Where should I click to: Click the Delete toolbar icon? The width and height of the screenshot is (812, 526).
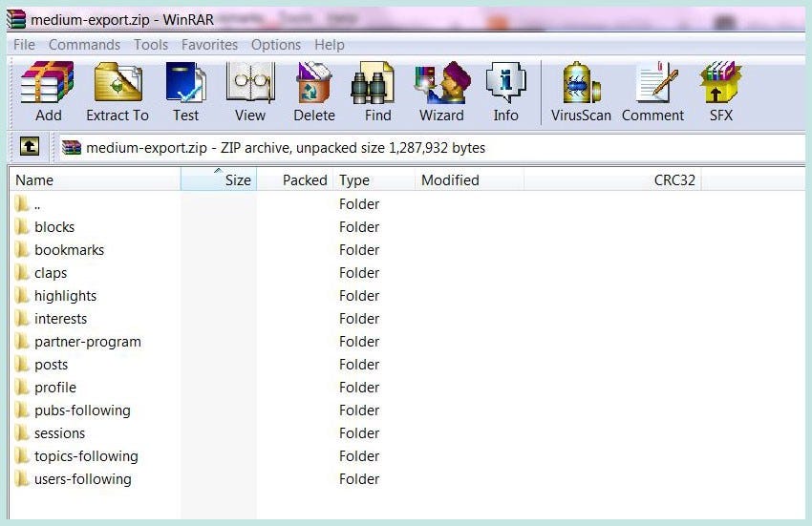pos(314,82)
